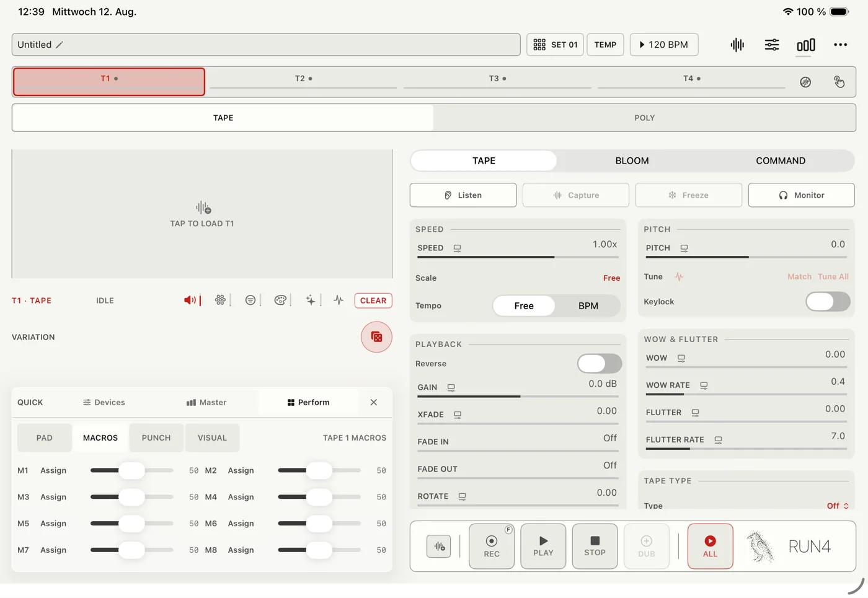
Task: Toggle the Keylock switch
Action: click(828, 302)
